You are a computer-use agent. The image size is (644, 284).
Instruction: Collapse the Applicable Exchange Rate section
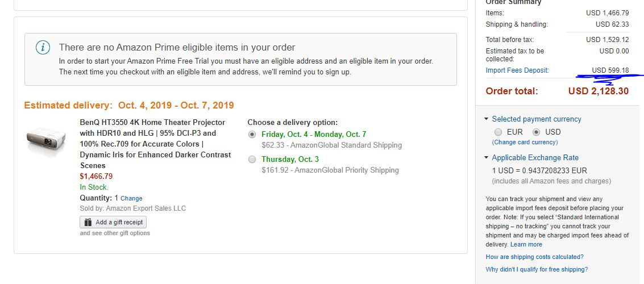(487, 158)
